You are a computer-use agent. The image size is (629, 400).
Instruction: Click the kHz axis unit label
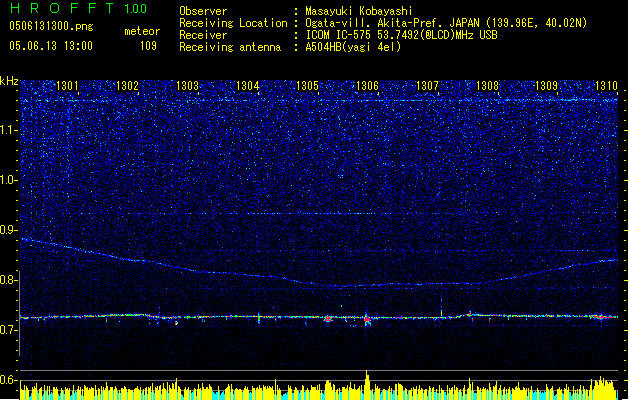(x=9, y=81)
